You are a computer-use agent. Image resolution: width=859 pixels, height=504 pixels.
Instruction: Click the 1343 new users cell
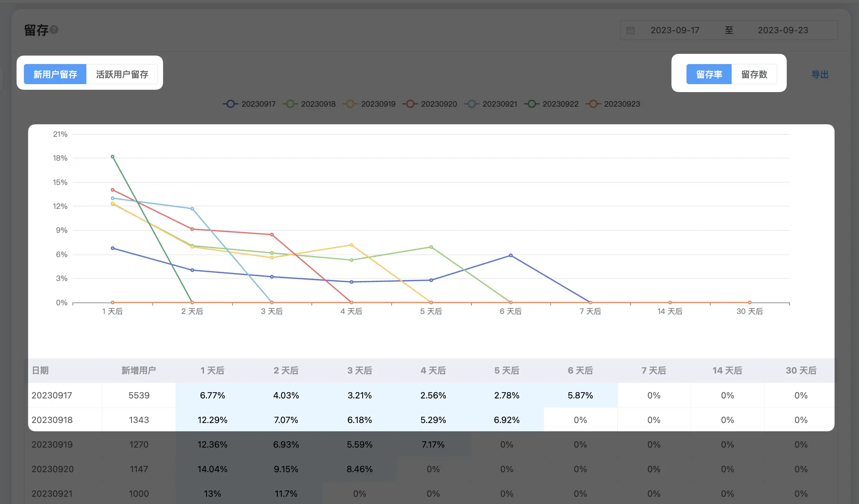[x=139, y=420]
